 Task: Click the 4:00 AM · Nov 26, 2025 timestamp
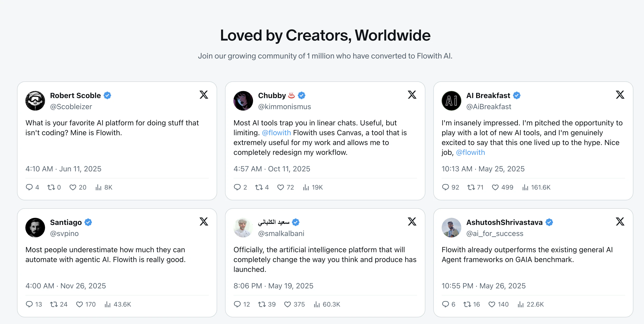[x=65, y=286]
